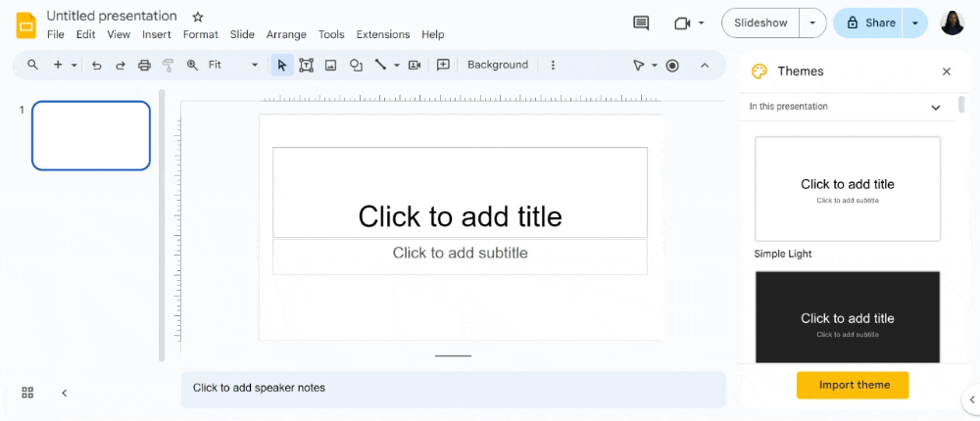Open the meeting options dropdown arrow
The height and width of the screenshot is (421, 980).
point(701,23)
